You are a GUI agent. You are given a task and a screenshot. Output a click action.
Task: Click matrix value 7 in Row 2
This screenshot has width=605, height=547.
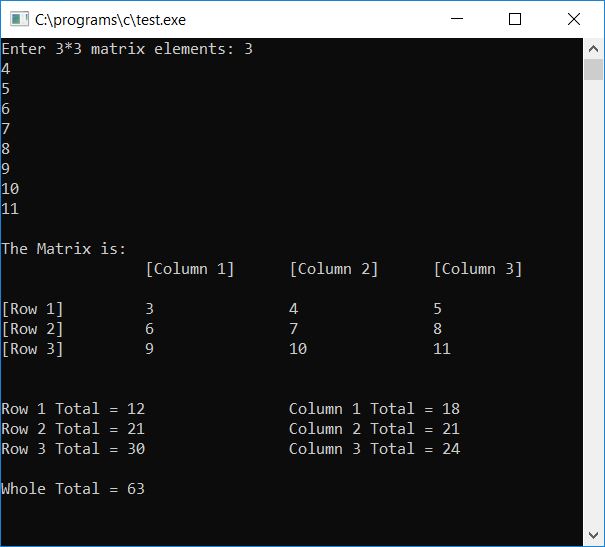[x=293, y=329]
